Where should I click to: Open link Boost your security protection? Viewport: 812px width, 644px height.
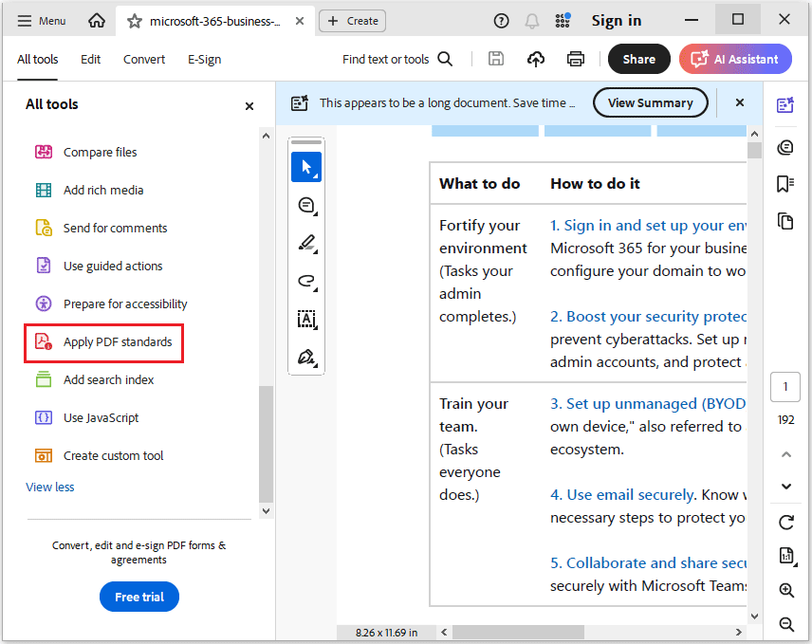click(648, 317)
